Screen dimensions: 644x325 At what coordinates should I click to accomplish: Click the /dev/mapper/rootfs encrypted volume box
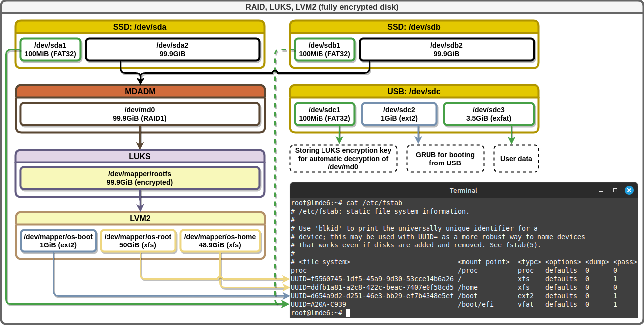pos(140,178)
